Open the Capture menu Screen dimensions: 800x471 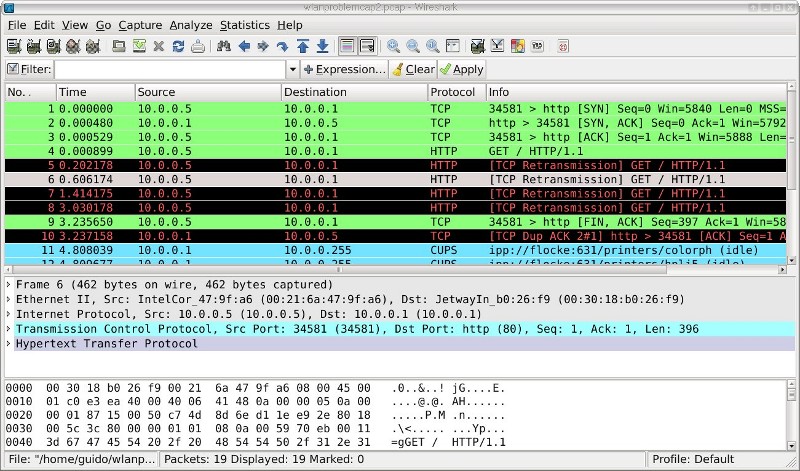click(140, 25)
